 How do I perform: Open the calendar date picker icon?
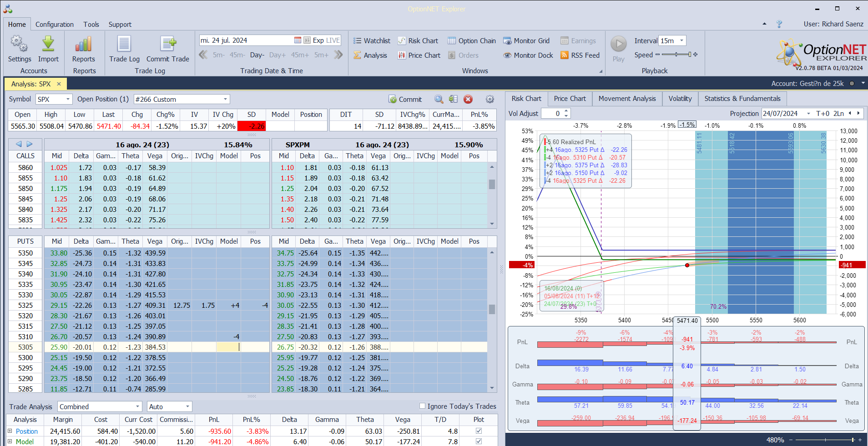coord(298,40)
